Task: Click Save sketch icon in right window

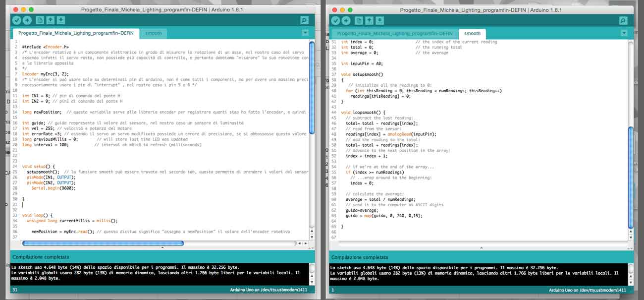Action: 379,20
